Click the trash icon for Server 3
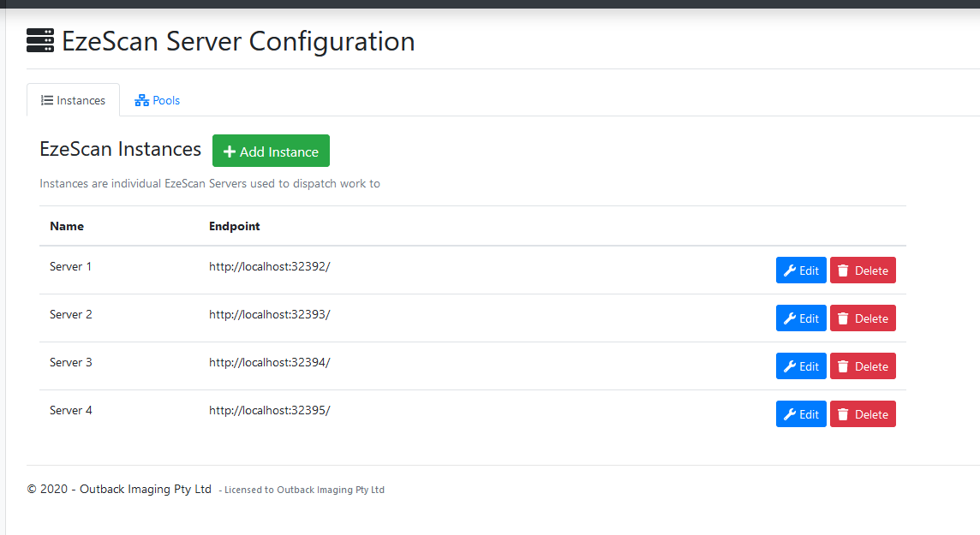Viewport: 980px width, 535px height. [x=843, y=366]
